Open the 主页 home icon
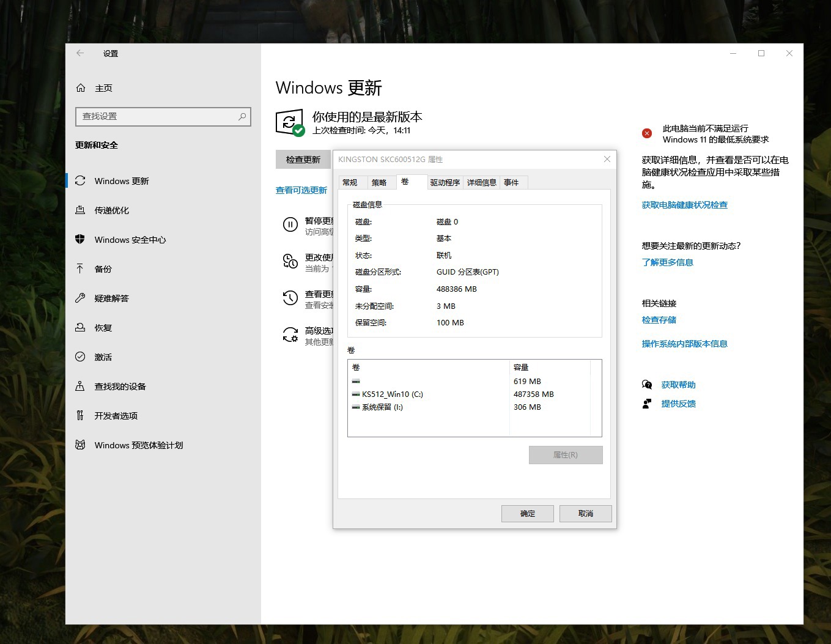Image resolution: width=831 pixels, height=644 pixels. (x=81, y=88)
